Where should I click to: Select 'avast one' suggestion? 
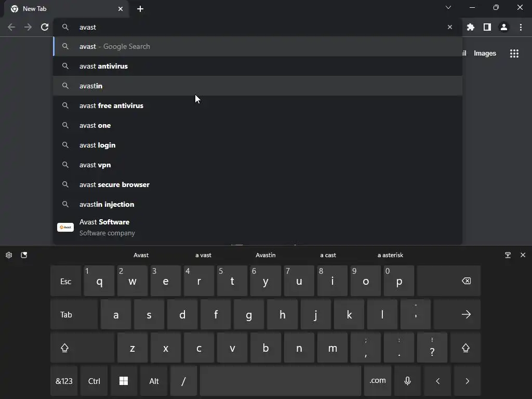[x=258, y=125]
